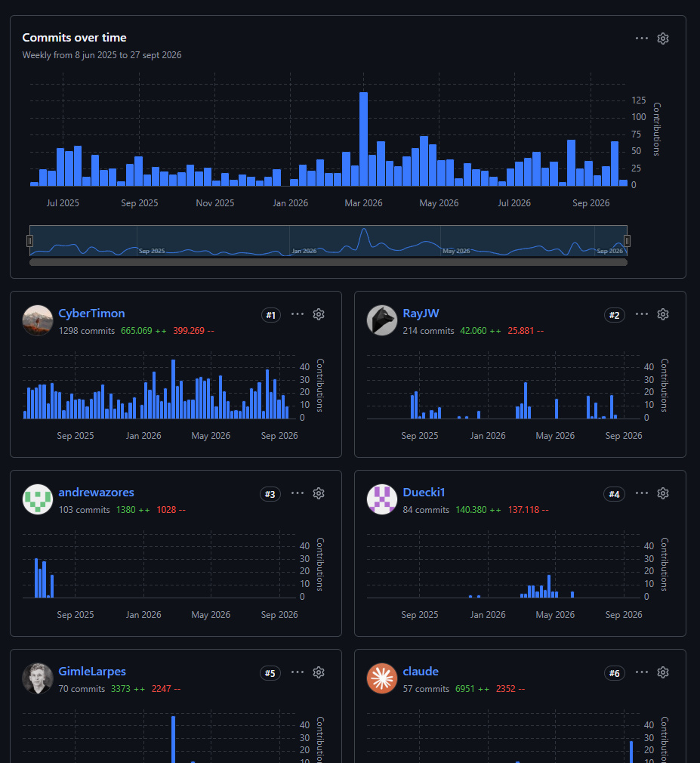Open andrewazores' green identicon avatar
The image size is (700, 763).
(38, 499)
